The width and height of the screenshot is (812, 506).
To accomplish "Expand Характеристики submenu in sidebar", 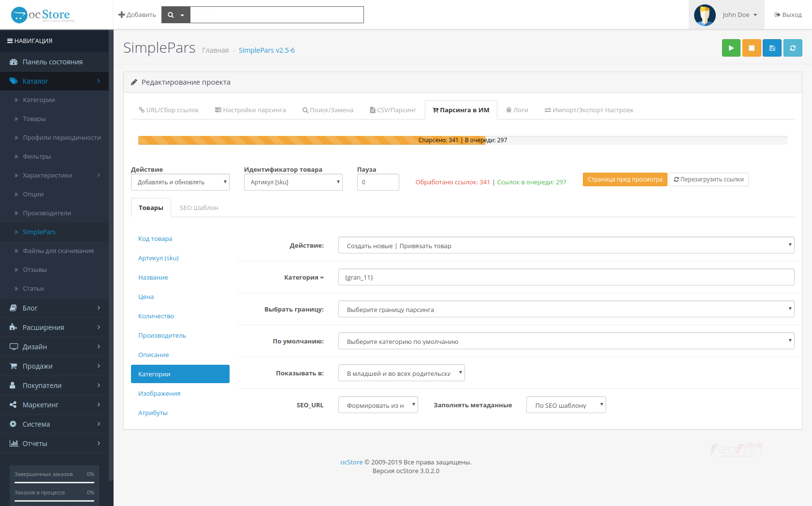I will 54,175.
